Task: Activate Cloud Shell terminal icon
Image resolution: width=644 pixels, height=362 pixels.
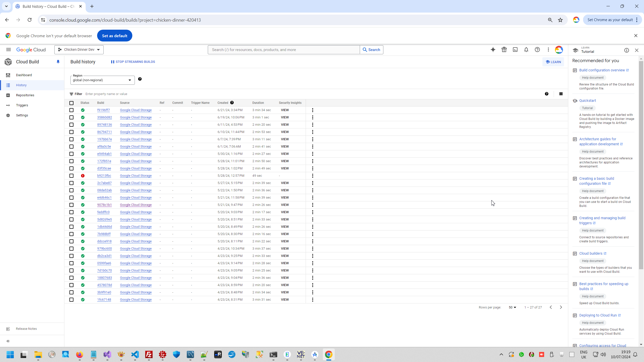Action: pos(515,50)
